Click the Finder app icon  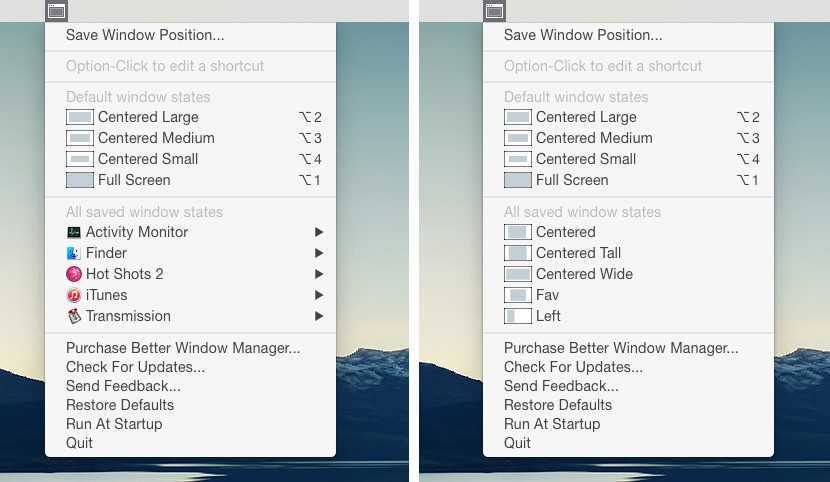pos(73,253)
